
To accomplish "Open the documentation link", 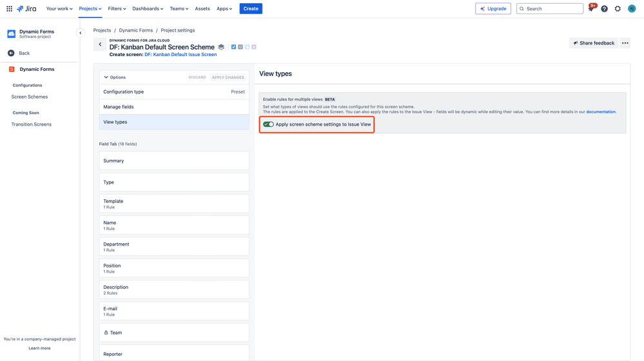I will (601, 112).
